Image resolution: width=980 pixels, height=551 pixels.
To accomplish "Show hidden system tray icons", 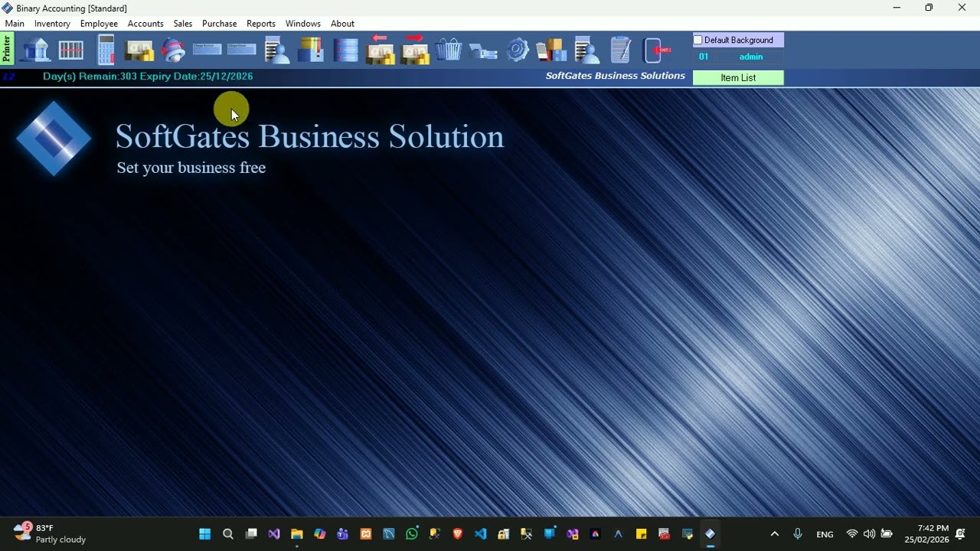I will click(774, 534).
